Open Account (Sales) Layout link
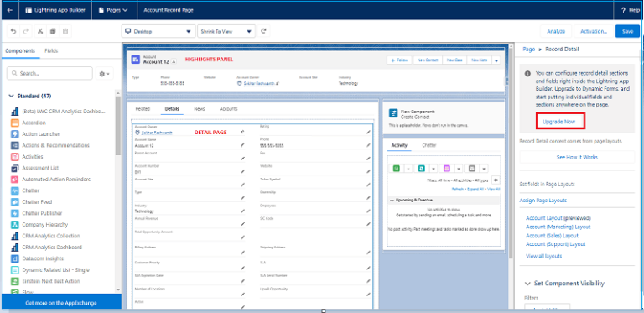This screenshot has width=644, height=313. (552, 236)
